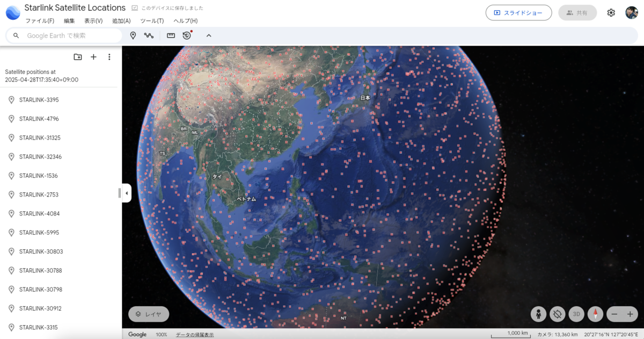Select the STARLINK-30803 placemark row
Viewport: 644px width, 339px height.
click(61, 251)
